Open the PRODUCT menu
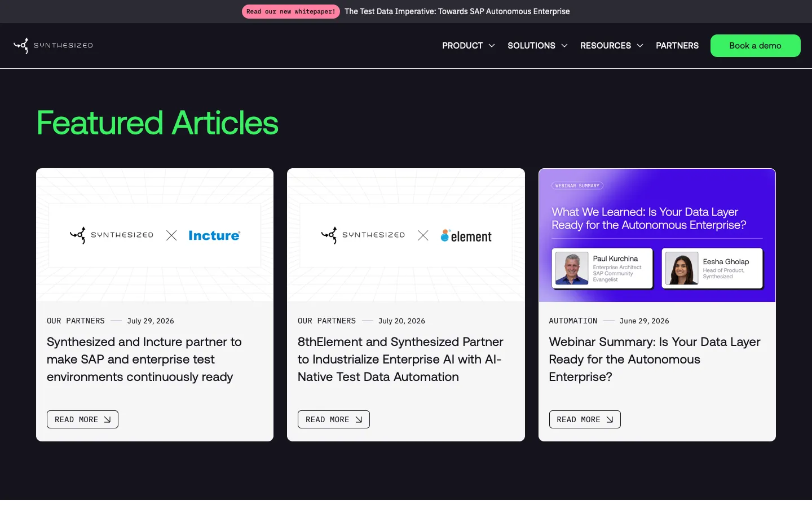This screenshot has height=508, width=812. point(462,46)
